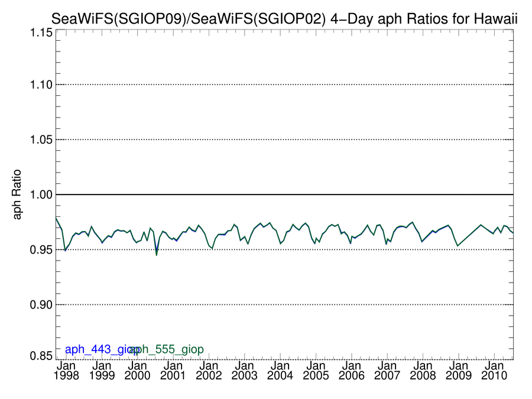
Task: Click the Jan 2003 x-axis label
Action: coord(245,371)
